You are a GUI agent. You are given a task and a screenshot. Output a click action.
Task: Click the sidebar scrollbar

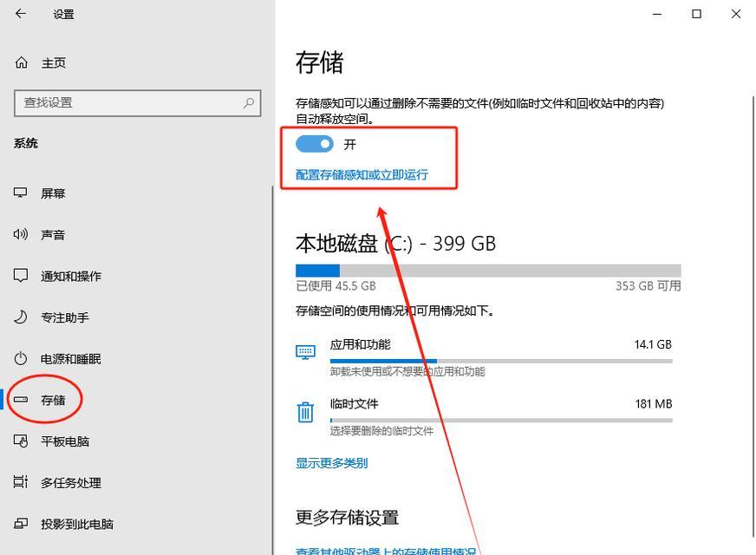coord(272,369)
